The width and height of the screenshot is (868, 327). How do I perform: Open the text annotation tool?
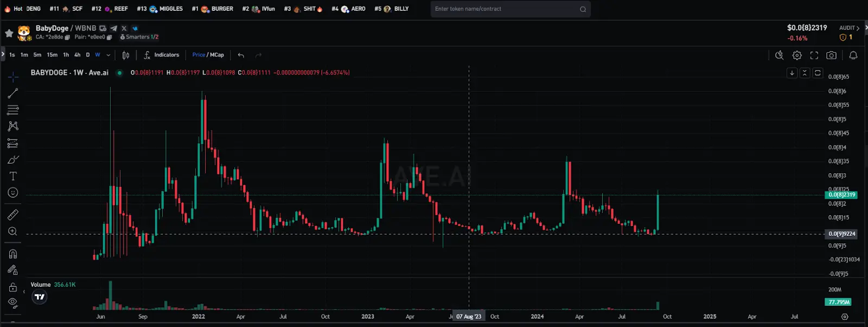pyautogui.click(x=13, y=176)
